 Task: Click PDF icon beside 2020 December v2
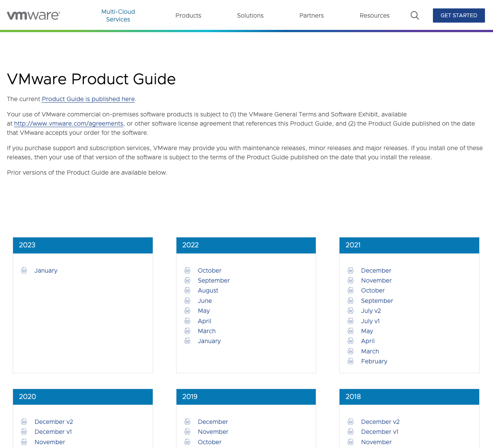click(24, 422)
